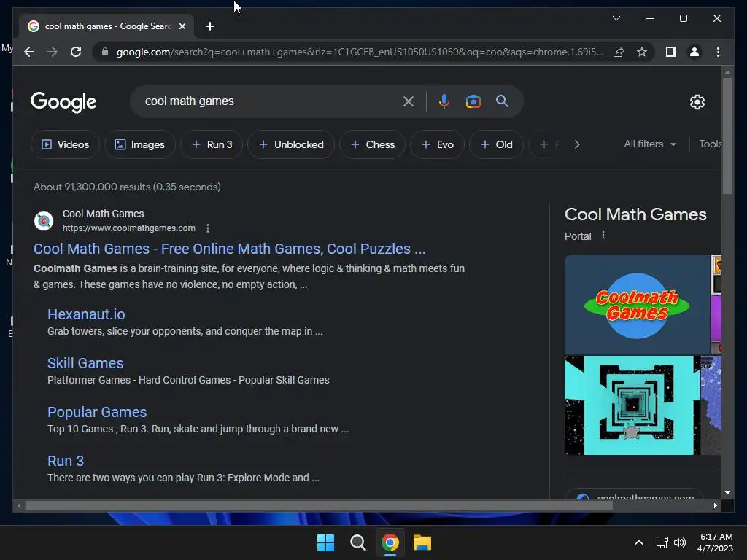Click the browser forward arrow

(53, 52)
